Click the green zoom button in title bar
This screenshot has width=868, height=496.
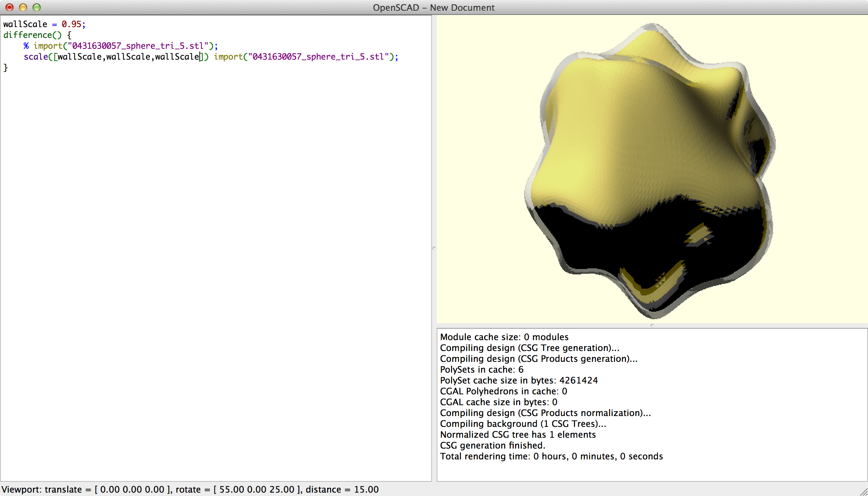(x=36, y=7)
